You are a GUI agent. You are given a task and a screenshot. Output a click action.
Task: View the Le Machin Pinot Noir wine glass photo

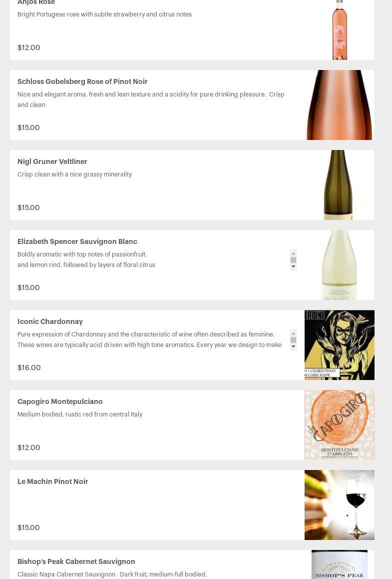(x=340, y=505)
